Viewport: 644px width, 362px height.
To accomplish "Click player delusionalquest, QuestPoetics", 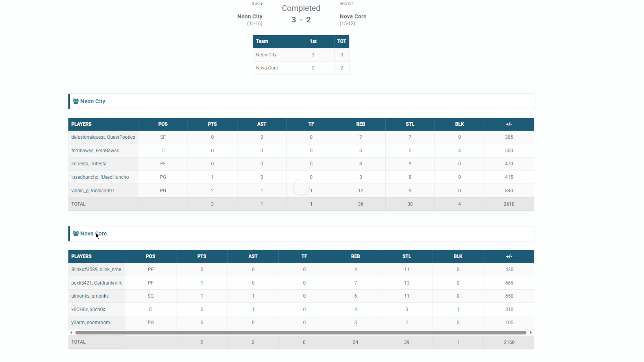I will (103, 137).
